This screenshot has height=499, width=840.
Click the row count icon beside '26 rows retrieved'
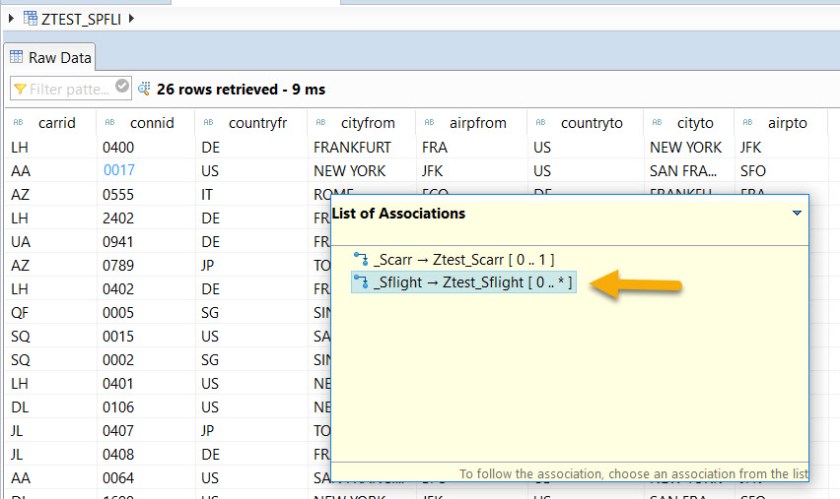coord(143,89)
